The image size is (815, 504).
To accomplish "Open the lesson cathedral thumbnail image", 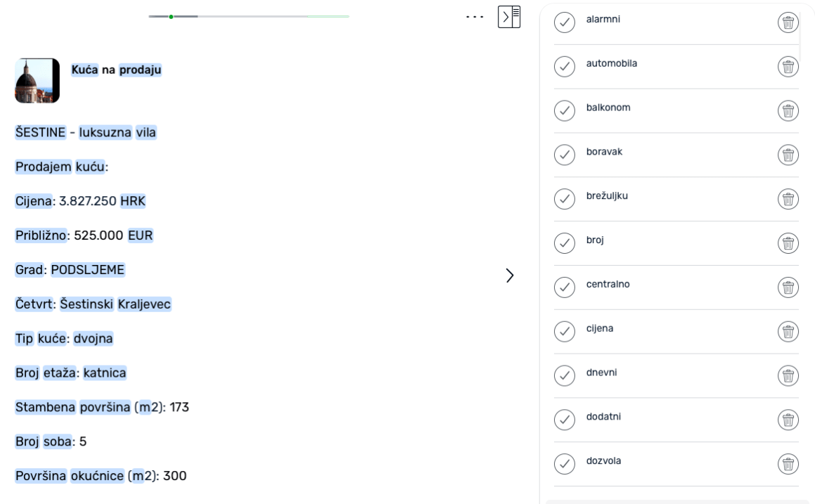I will [x=37, y=81].
